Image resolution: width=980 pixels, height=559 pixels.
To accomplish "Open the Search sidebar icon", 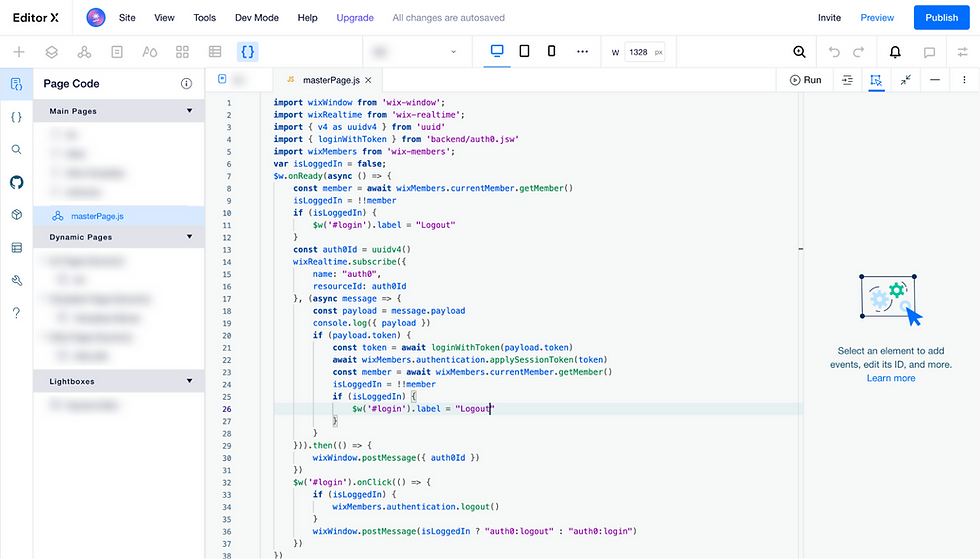I will (x=17, y=149).
